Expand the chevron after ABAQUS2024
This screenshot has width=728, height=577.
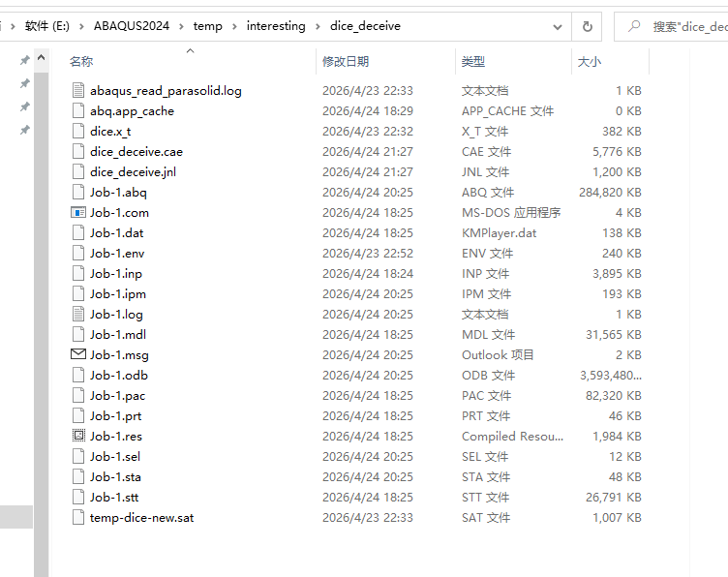[x=182, y=26]
